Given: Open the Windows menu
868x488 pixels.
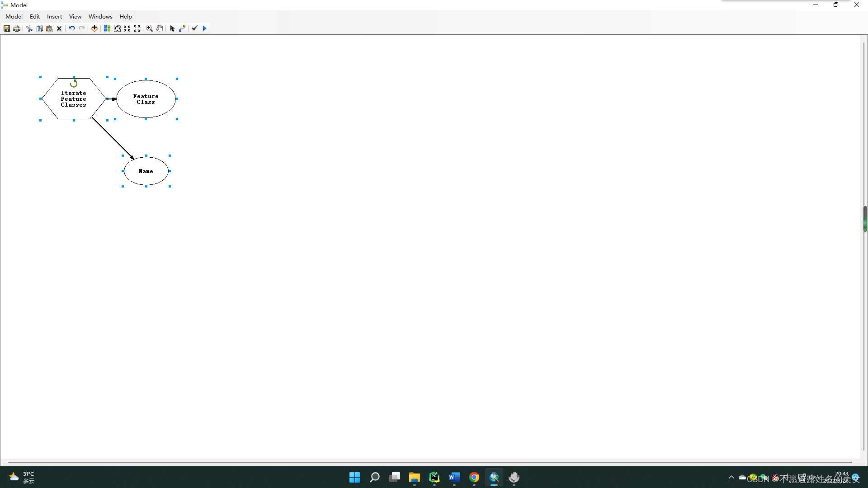Looking at the screenshot, I should click(x=100, y=17).
